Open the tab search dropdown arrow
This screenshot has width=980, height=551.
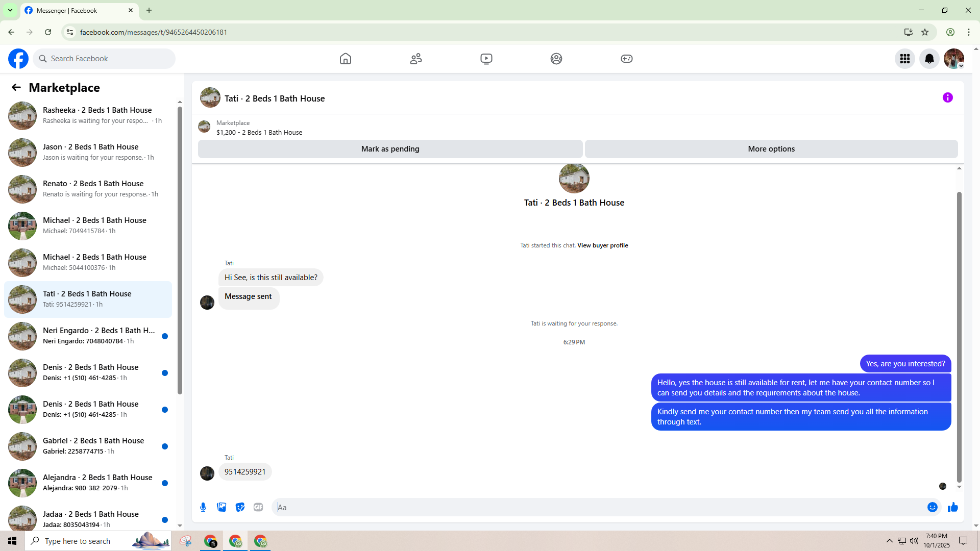(x=10, y=10)
